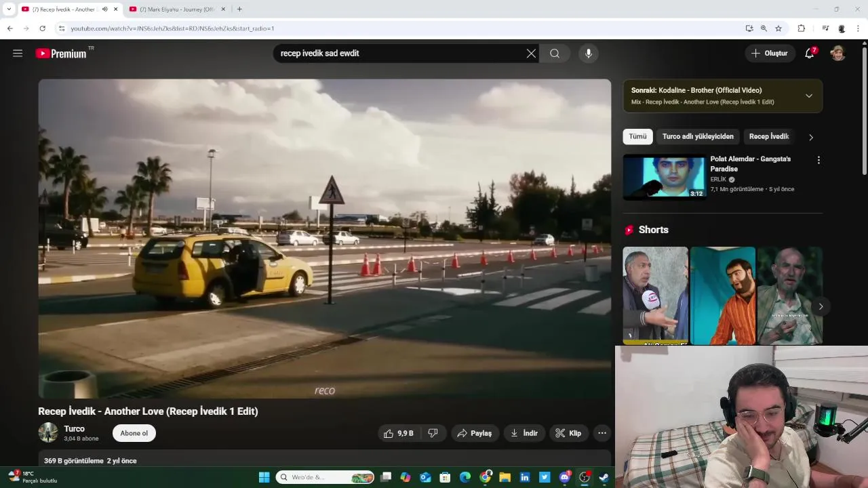Click Abone ol subscribe button

click(134, 433)
